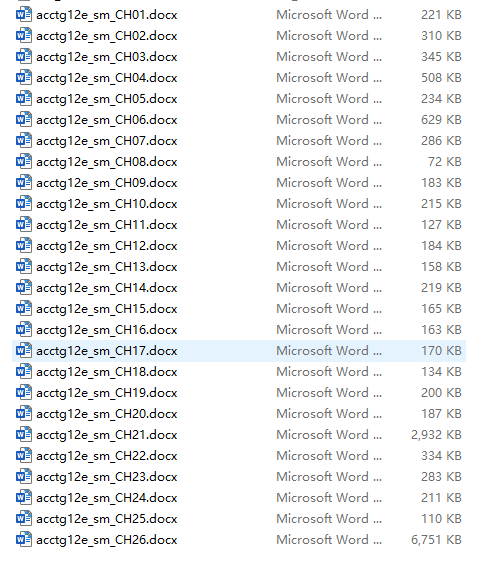Click the Word icon for acctg12e_sm_CH08.docx
The width and height of the screenshot is (493, 566).
(24, 162)
